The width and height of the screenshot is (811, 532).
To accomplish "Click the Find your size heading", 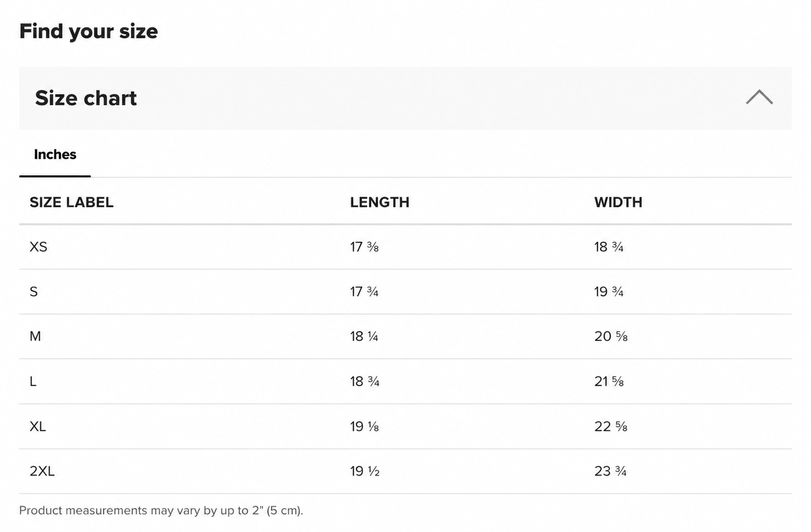I will click(89, 31).
